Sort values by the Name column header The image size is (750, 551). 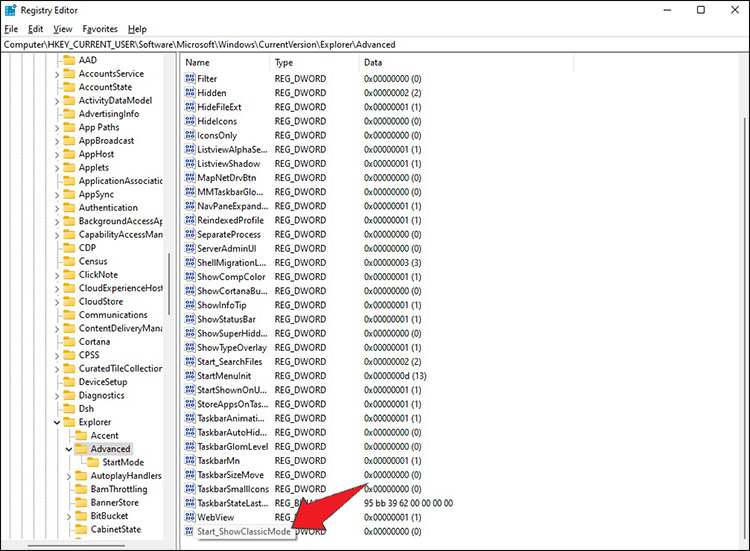(226, 63)
